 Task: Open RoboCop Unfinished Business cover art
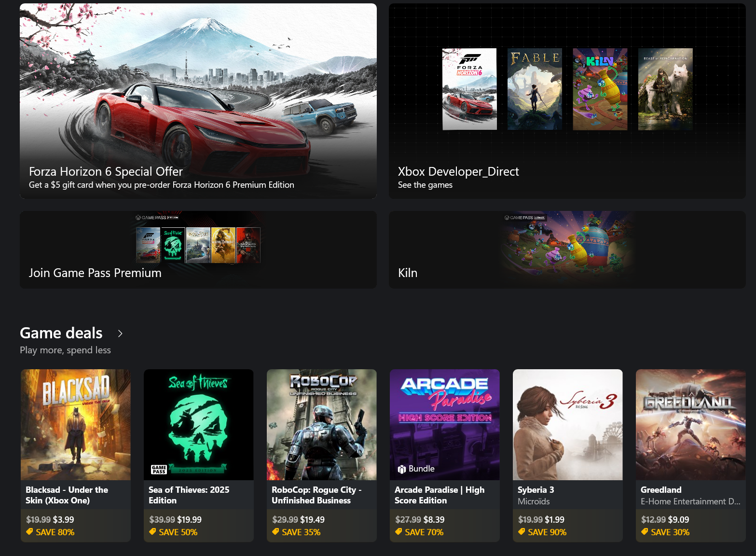coord(322,425)
